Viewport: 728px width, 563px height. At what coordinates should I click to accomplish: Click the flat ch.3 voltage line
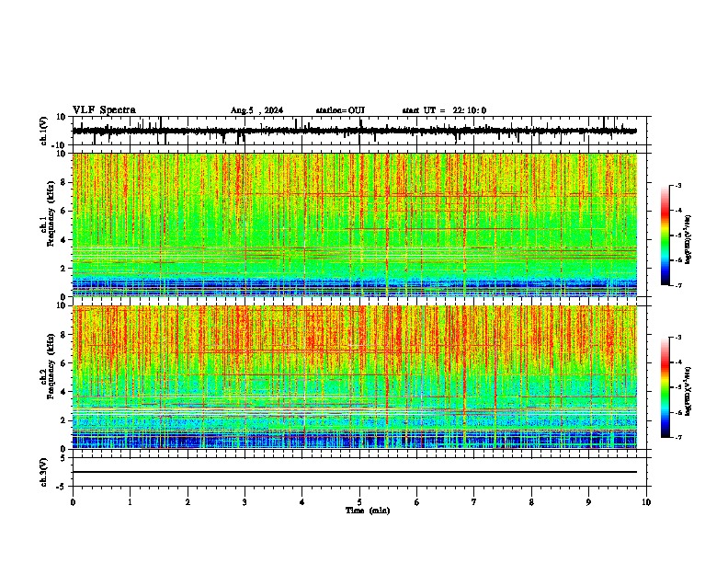pyautogui.click(x=355, y=472)
